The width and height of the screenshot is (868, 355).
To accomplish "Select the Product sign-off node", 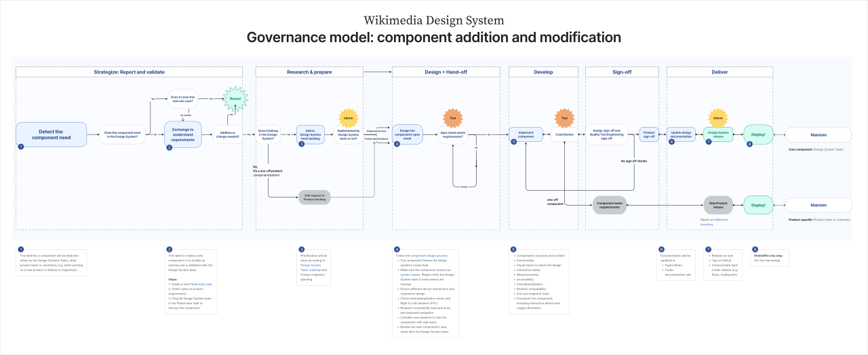I will click(x=649, y=134).
